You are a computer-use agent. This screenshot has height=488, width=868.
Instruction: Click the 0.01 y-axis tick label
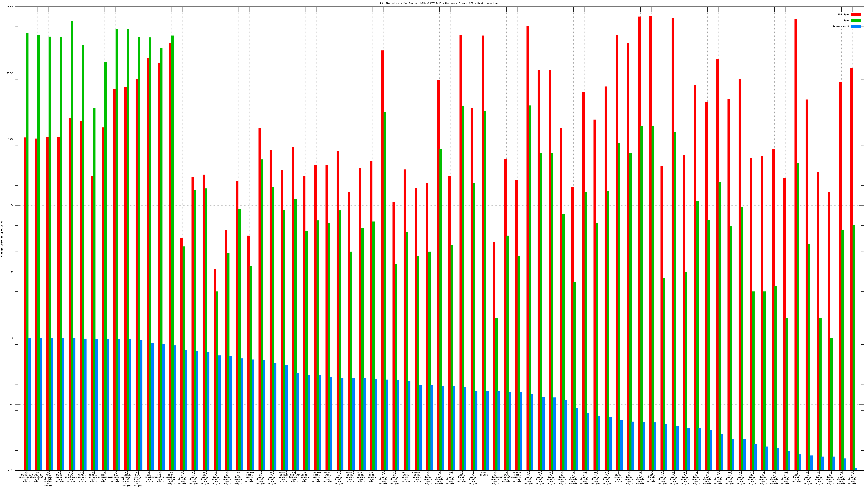tap(11, 470)
